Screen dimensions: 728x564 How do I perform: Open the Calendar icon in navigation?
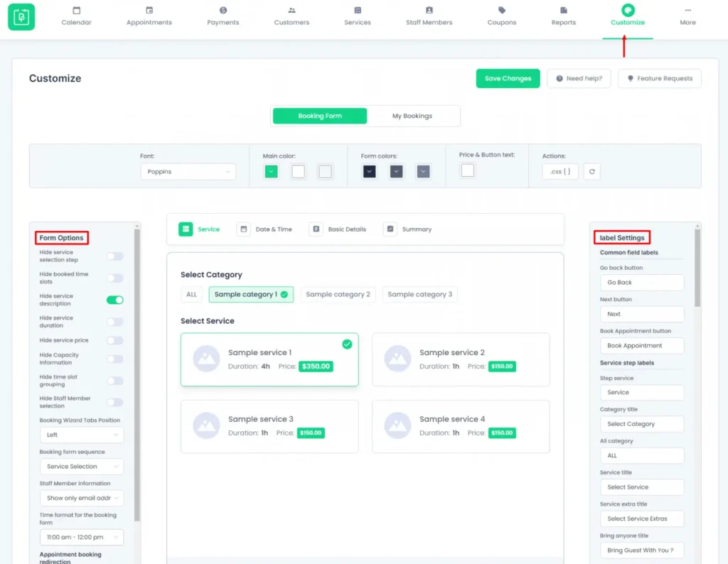[x=76, y=11]
